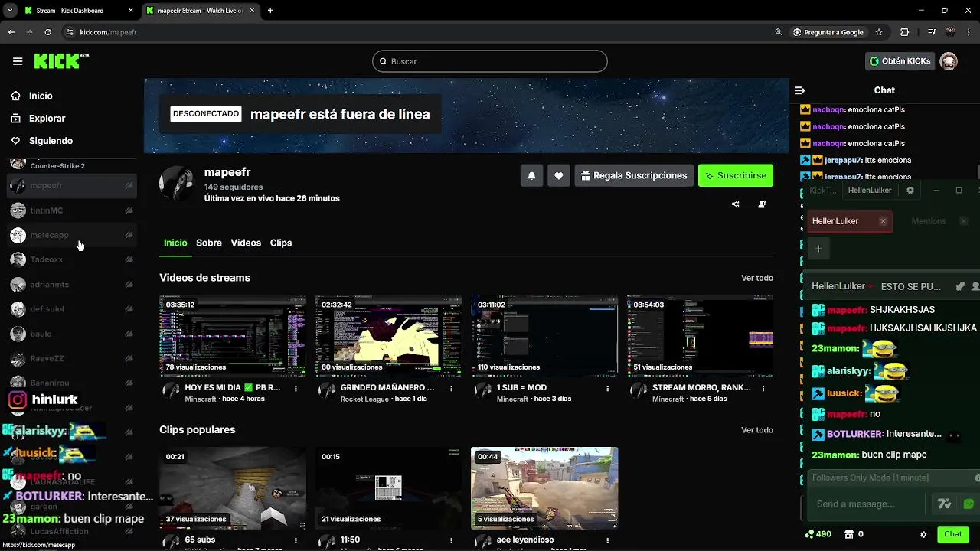Viewport: 980px width, 551px height.
Task: Click the heart follow button
Action: pos(559,176)
